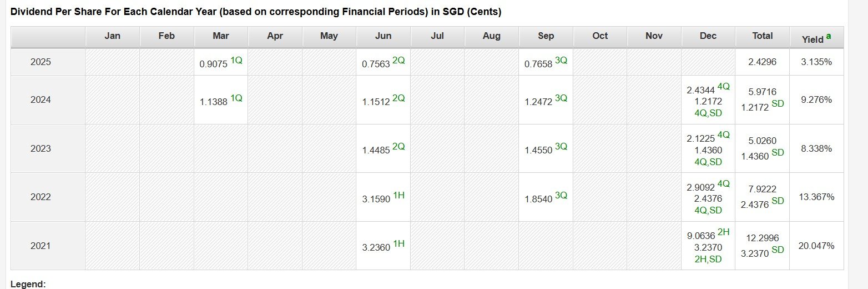The height and width of the screenshot is (289, 868).
Task: Click the 1Q label in 2025 March cell
Action: point(236,60)
